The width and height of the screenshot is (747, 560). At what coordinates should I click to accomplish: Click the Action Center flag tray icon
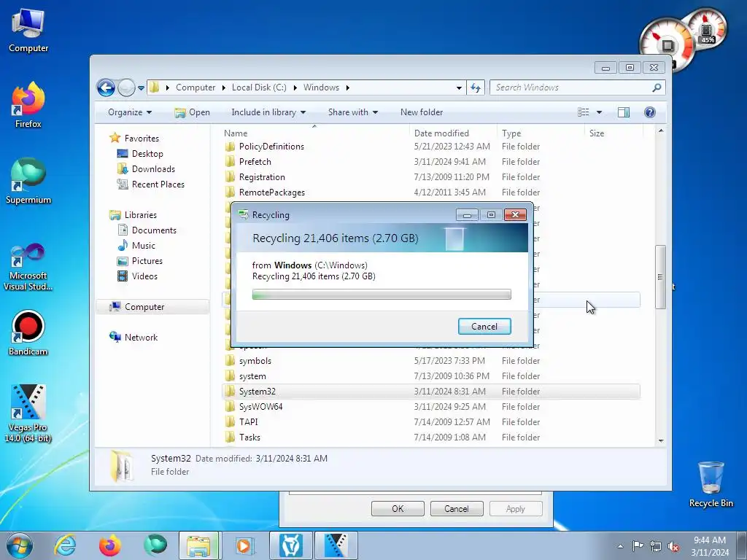click(638, 545)
